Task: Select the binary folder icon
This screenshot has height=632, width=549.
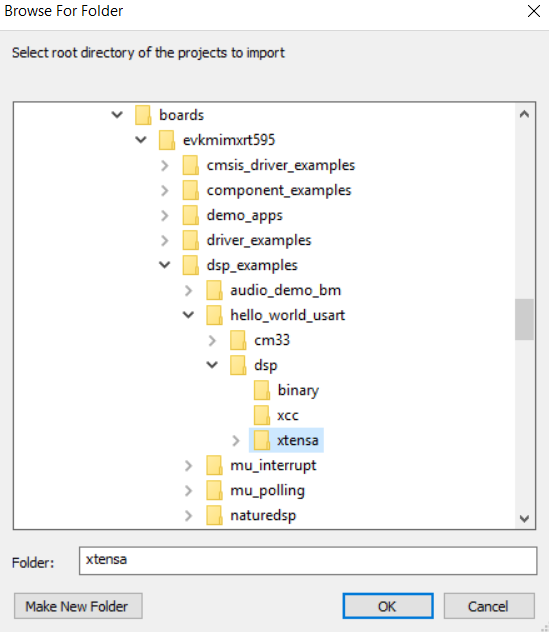Action: [x=262, y=390]
